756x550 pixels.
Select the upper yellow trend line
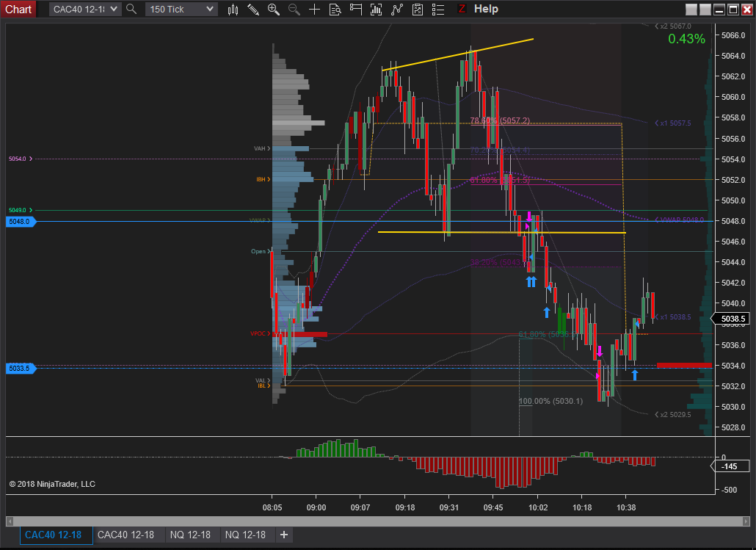[458, 54]
